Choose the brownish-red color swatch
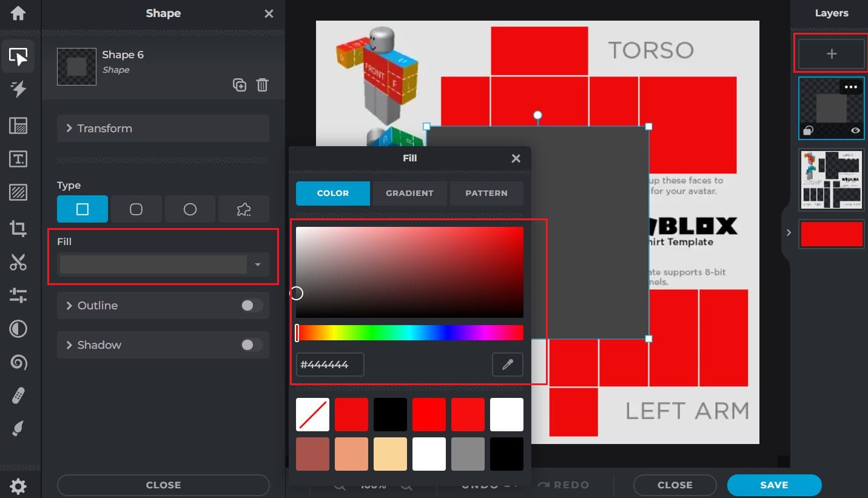 [x=312, y=454]
